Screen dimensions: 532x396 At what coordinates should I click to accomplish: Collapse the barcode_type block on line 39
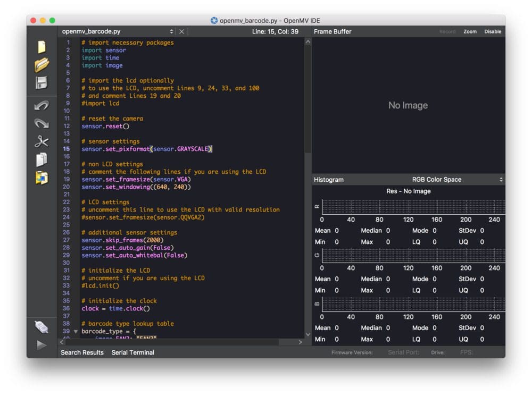[x=75, y=331]
